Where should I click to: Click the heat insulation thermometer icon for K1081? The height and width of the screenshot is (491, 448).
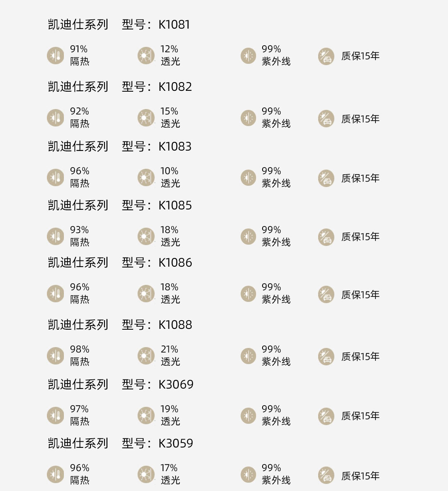coord(56,56)
